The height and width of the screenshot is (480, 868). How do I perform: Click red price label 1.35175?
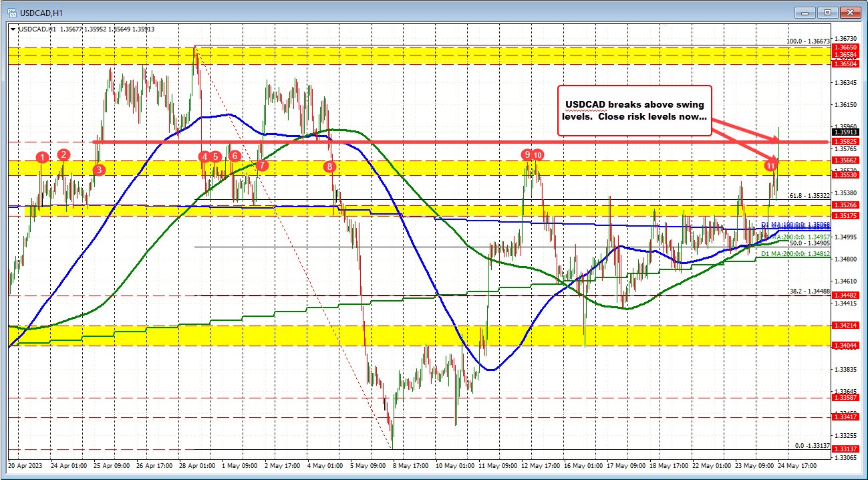(845, 216)
